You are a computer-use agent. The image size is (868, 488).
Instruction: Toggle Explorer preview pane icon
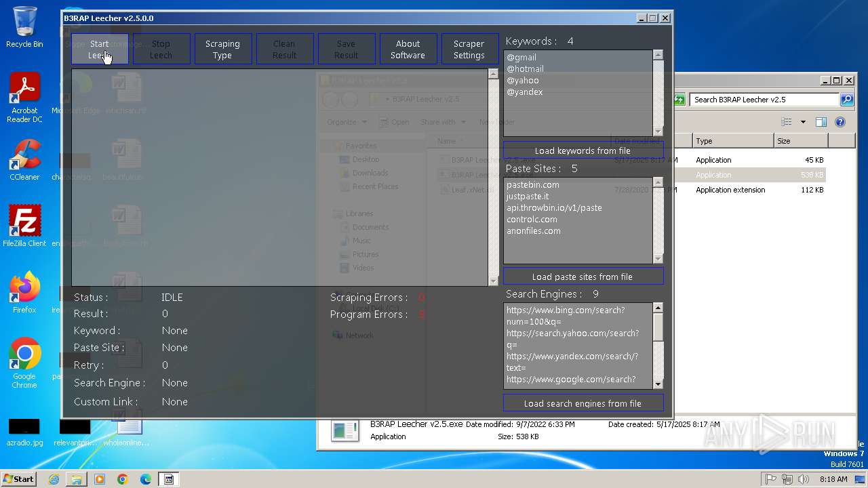click(x=821, y=123)
